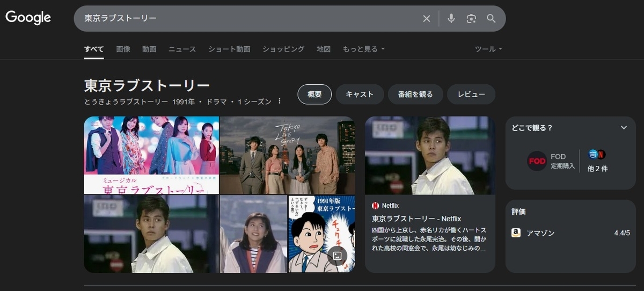Click the Amazon icon in 評価

tap(516, 233)
